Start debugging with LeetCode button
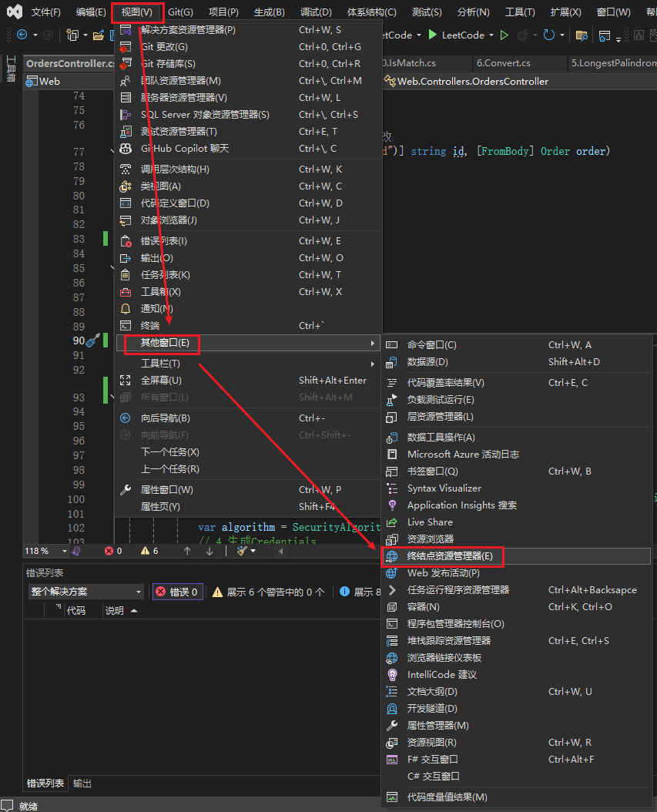Image resolution: width=657 pixels, height=812 pixels. point(457,35)
